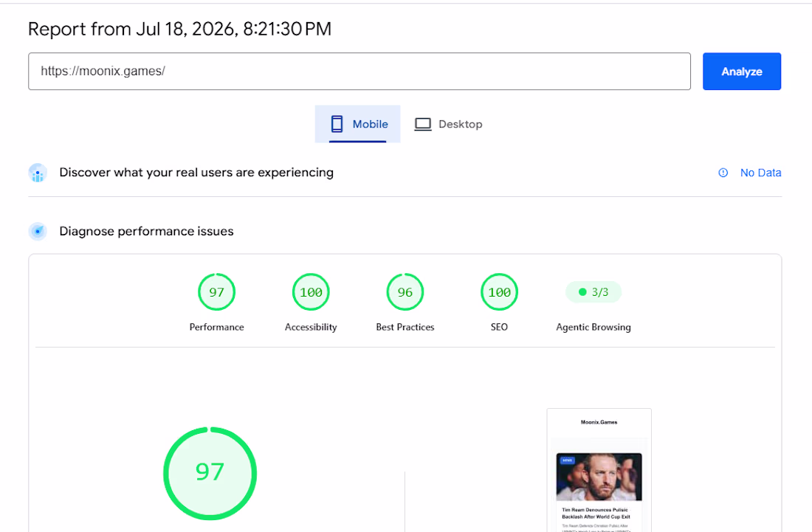Select the Best Practices score gauge 96

405,292
